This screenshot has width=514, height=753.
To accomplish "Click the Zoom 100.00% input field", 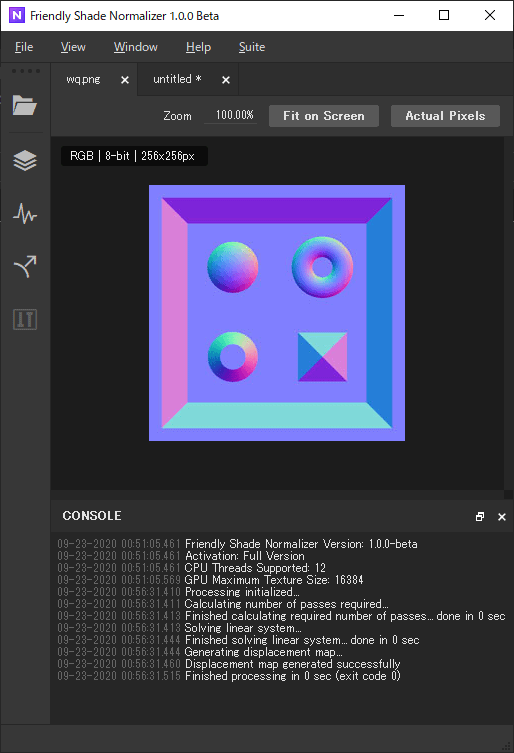I will click(x=231, y=115).
